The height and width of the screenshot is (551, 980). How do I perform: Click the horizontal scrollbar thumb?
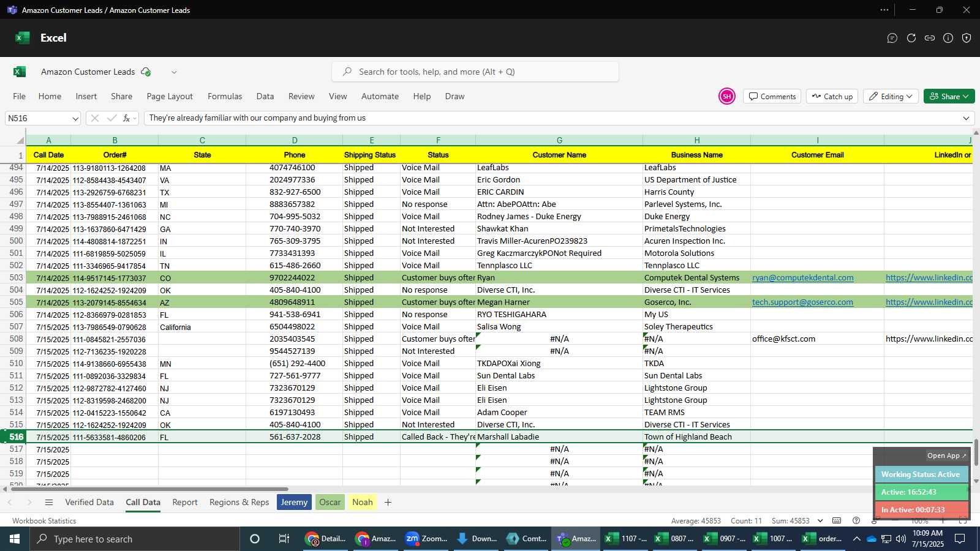[x=149, y=489]
